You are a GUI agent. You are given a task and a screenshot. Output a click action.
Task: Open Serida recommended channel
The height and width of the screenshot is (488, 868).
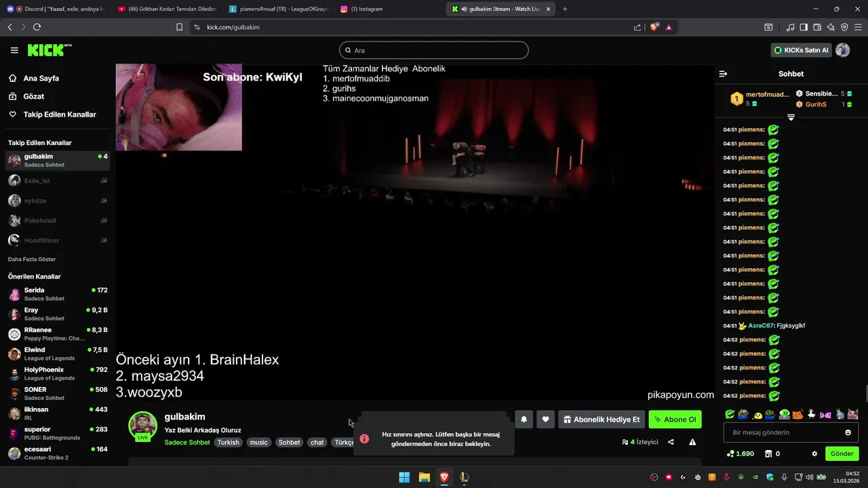tap(58, 294)
